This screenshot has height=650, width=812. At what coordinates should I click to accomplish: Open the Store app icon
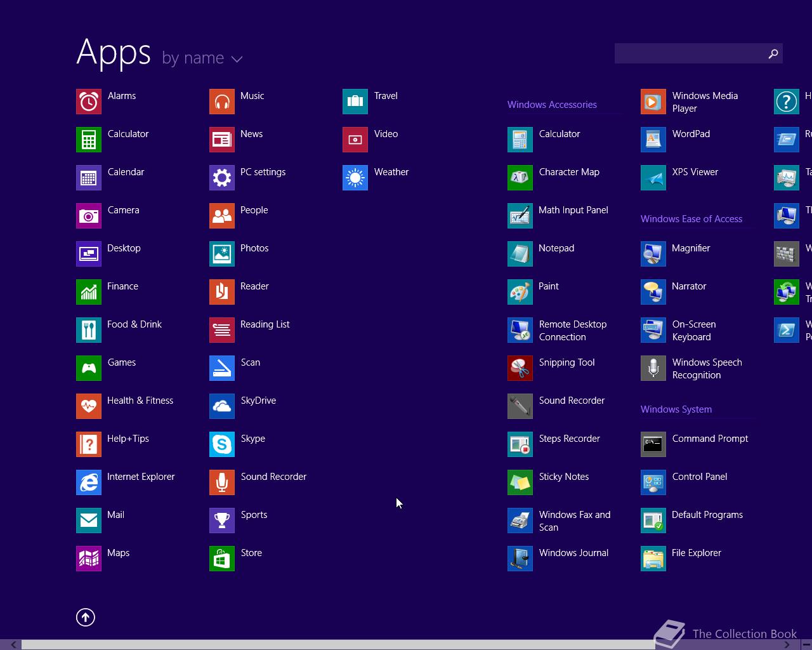(x=222, y=559)
